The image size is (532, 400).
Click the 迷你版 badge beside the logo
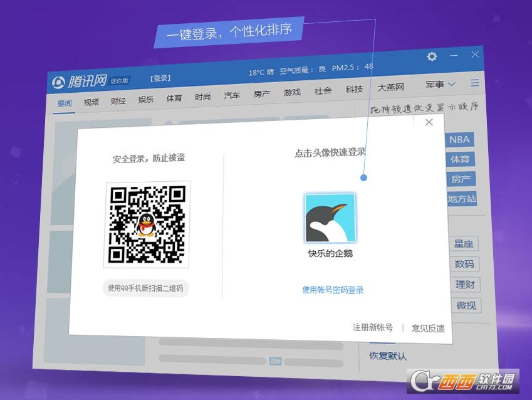click(120, 80)
